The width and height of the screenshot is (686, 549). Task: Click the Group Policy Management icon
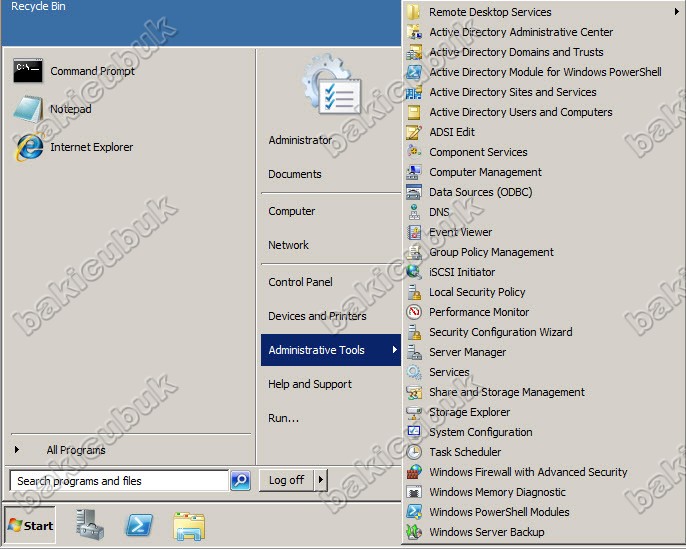pos(414,252)
